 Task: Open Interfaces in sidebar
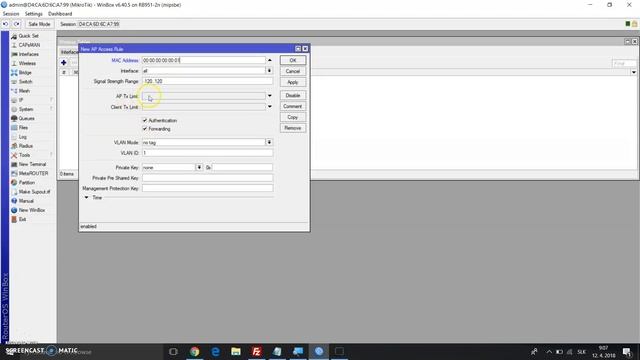[28, 54]
